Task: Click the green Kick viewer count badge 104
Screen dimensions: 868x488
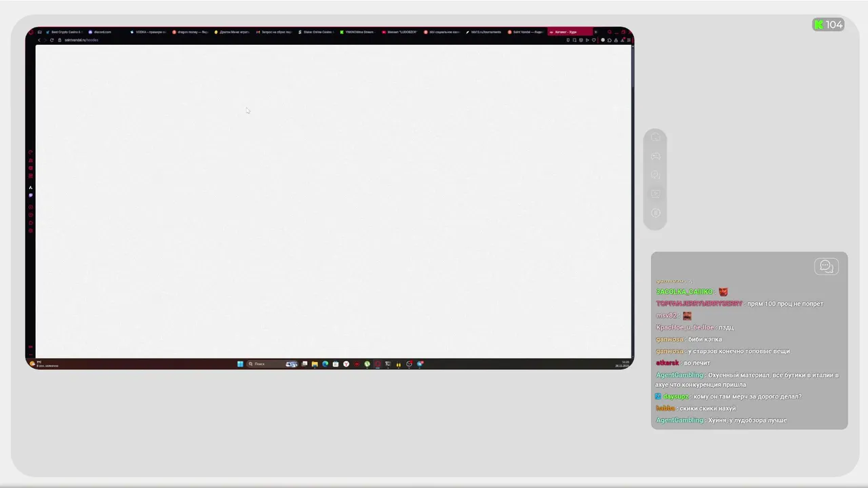Action: [x=828, y=25]
